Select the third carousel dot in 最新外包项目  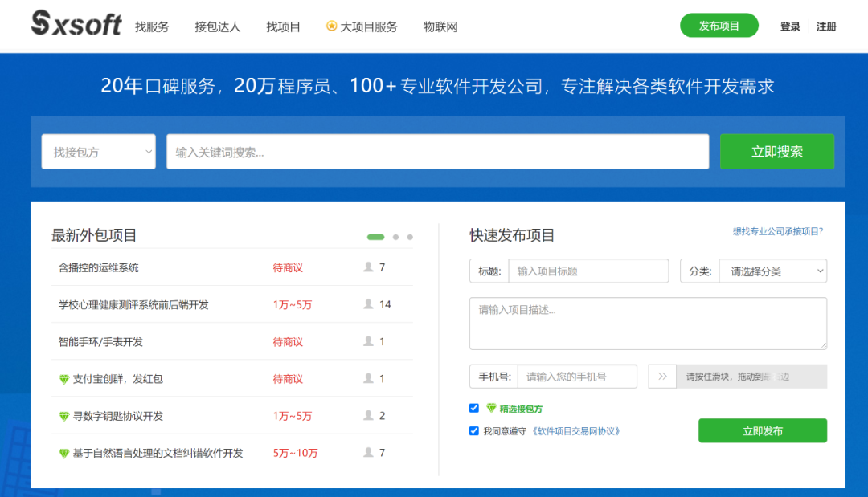410,237
